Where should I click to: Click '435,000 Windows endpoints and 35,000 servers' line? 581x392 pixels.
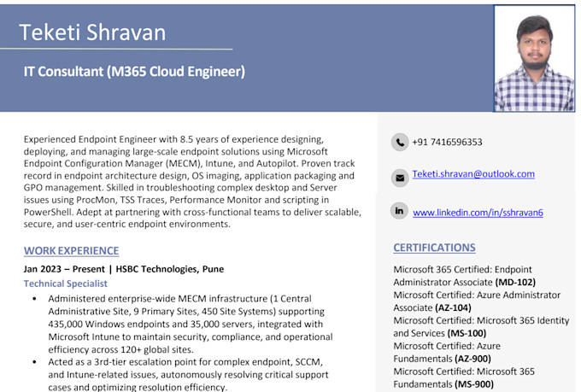pyautogui.click(x=185, y=324)
